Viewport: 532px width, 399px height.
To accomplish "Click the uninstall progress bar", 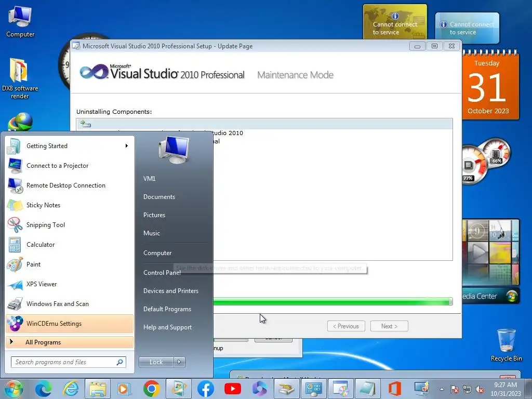I will [x=333, y=301].
